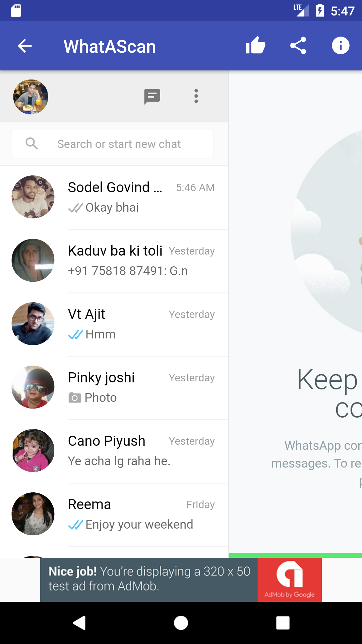
Task: Open the share icon in the toolbar
Action: pyautogui.click(x=298, y=46)
